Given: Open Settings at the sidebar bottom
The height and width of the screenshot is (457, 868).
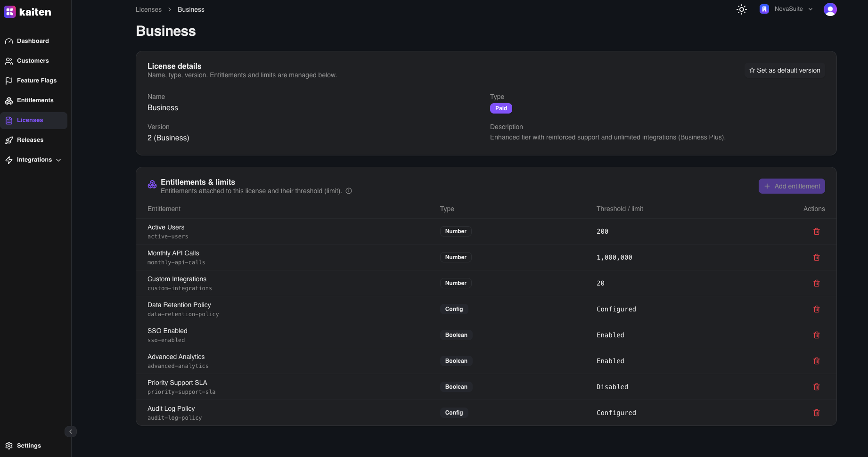Looking at the screenshot, I should tap(28, 446).
